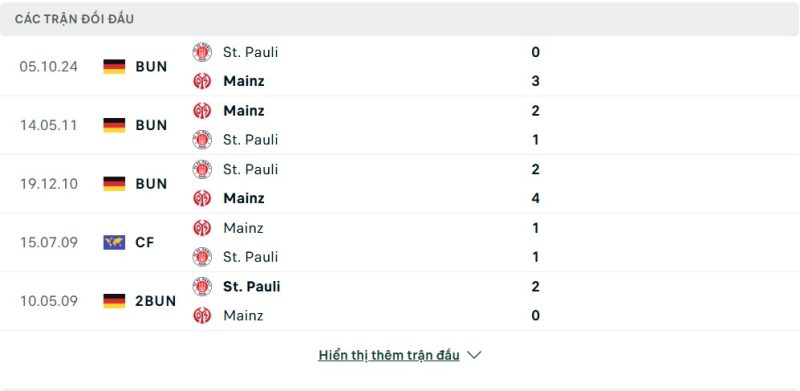Click Mainz crest in 05.10.24 match

[x=202, y=81]
